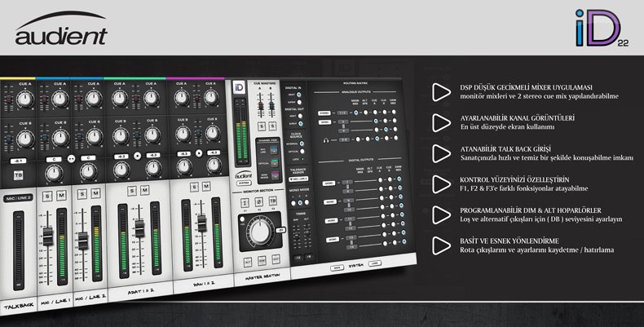Click the large monitor volume knob
The image size is (644, 327).
260,232
